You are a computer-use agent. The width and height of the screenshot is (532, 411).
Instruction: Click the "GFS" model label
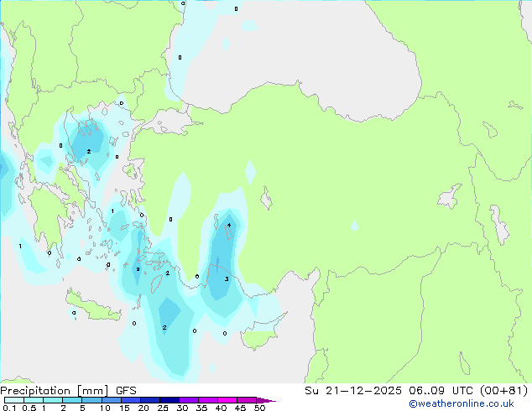[x=126, y=391]
